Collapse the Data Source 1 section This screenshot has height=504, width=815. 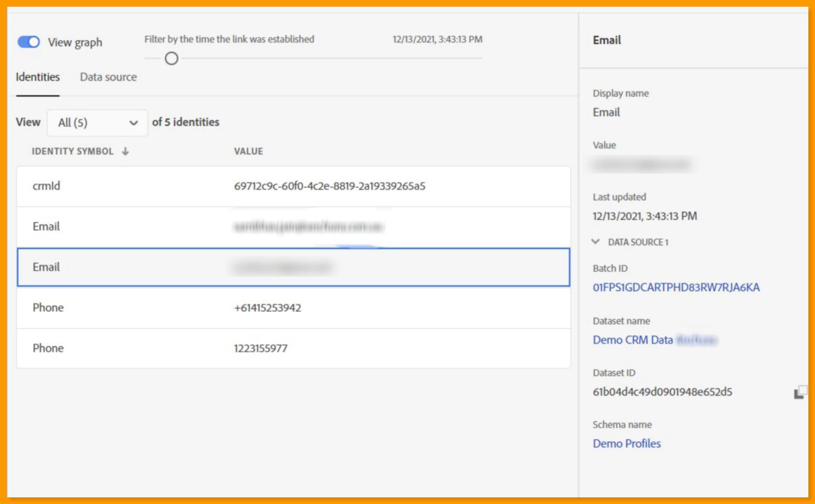point(595,242)
